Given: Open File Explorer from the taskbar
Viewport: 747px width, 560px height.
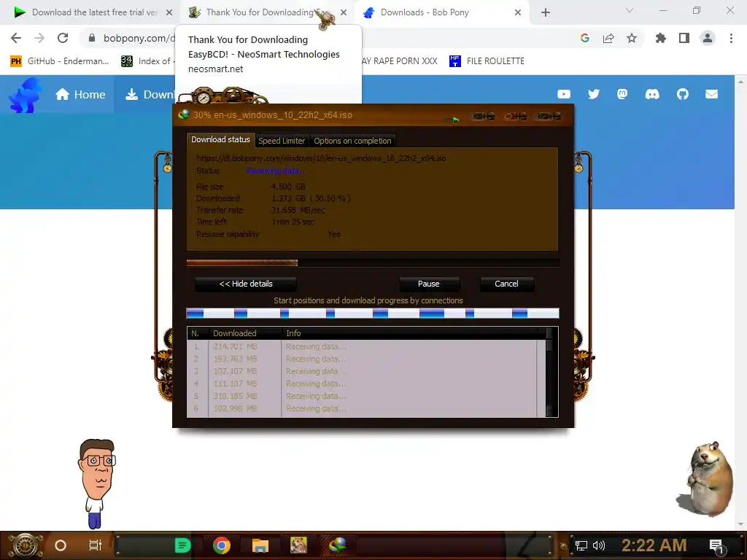Looking at the screenshot, I should coord(260,545).
